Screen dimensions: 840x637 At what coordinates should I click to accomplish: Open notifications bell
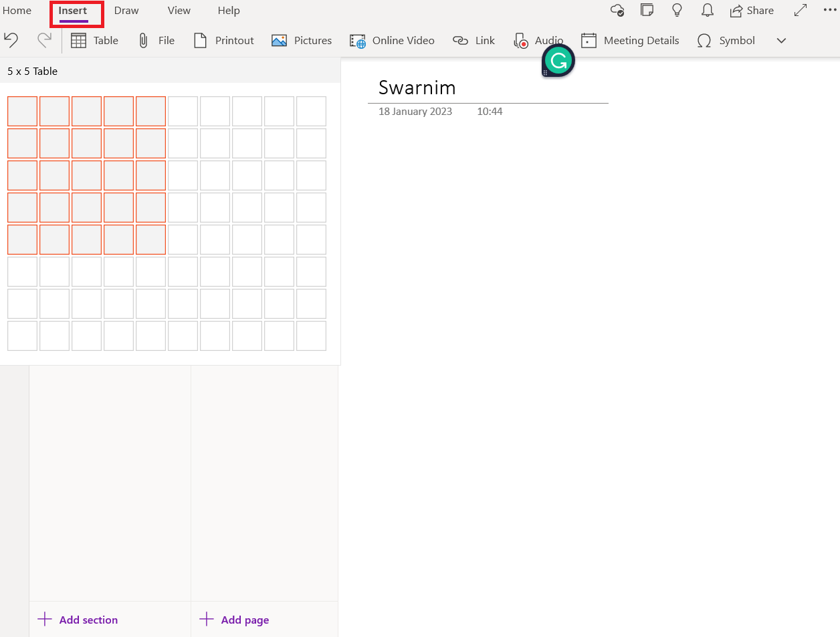pos(707,10)
